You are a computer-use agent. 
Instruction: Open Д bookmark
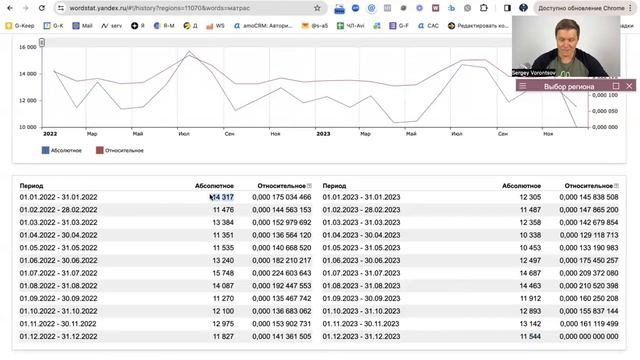[x=191, y=26]
